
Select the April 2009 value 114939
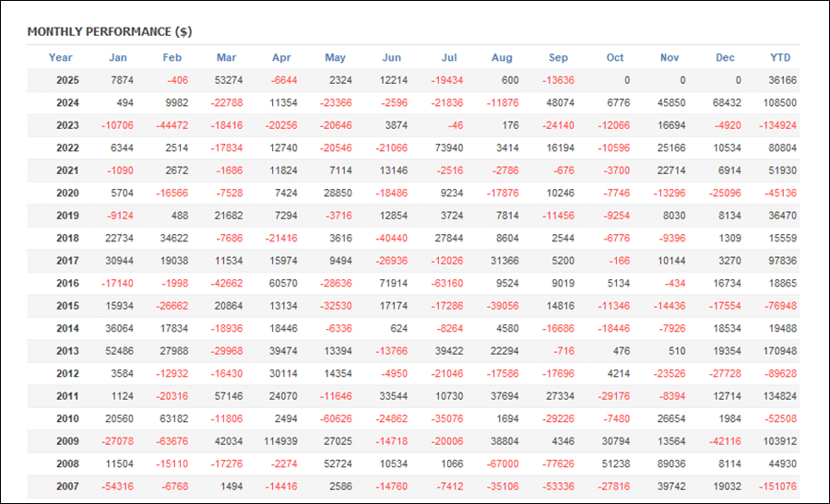coord(277,440)
